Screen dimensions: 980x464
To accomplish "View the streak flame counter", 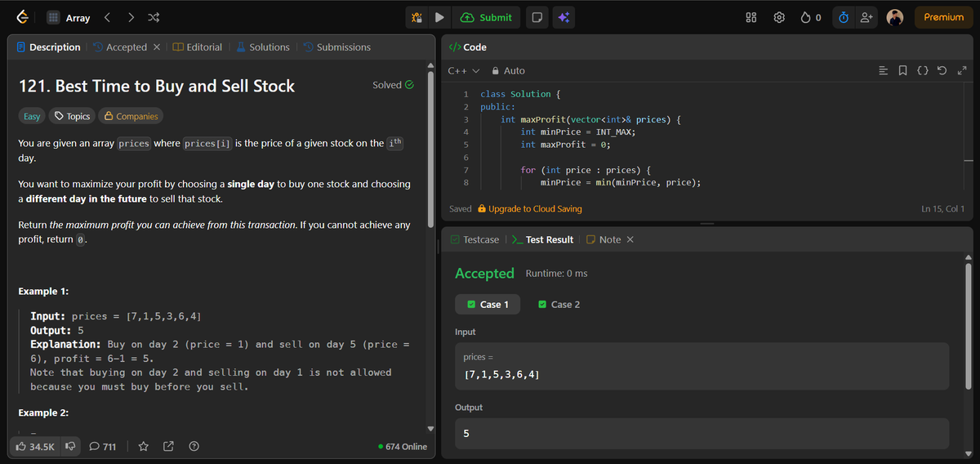I will point(811,17).
